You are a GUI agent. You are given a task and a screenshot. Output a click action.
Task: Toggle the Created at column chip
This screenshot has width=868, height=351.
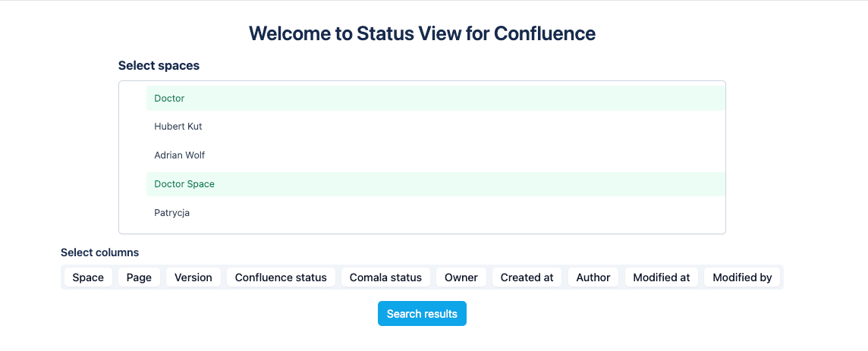click(527, 277)
